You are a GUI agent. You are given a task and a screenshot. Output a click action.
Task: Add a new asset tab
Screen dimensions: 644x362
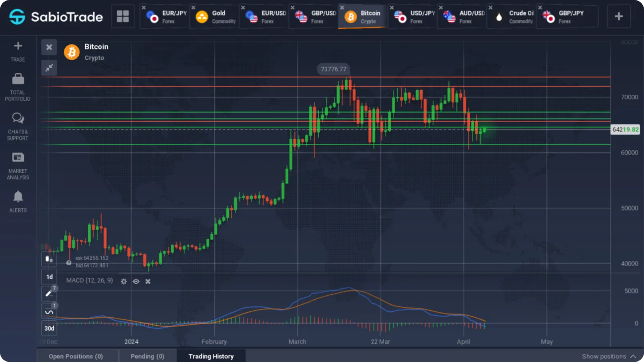[x=619, y=16]
